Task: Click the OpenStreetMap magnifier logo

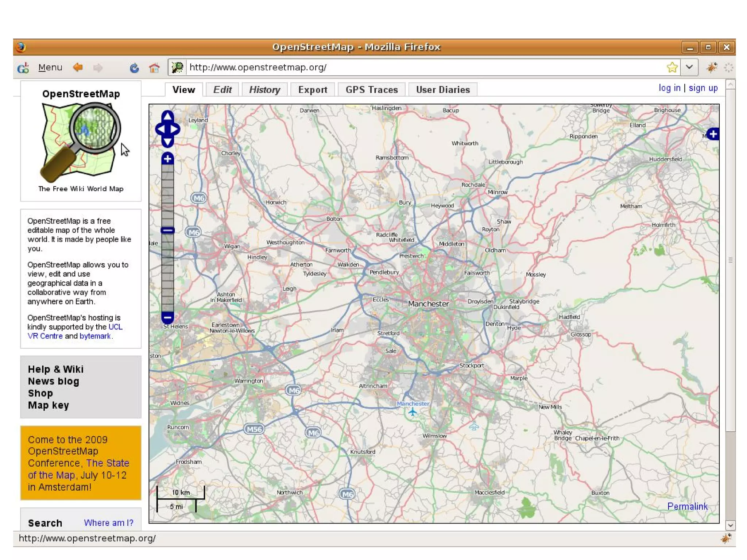Action: tap(81, 142)
